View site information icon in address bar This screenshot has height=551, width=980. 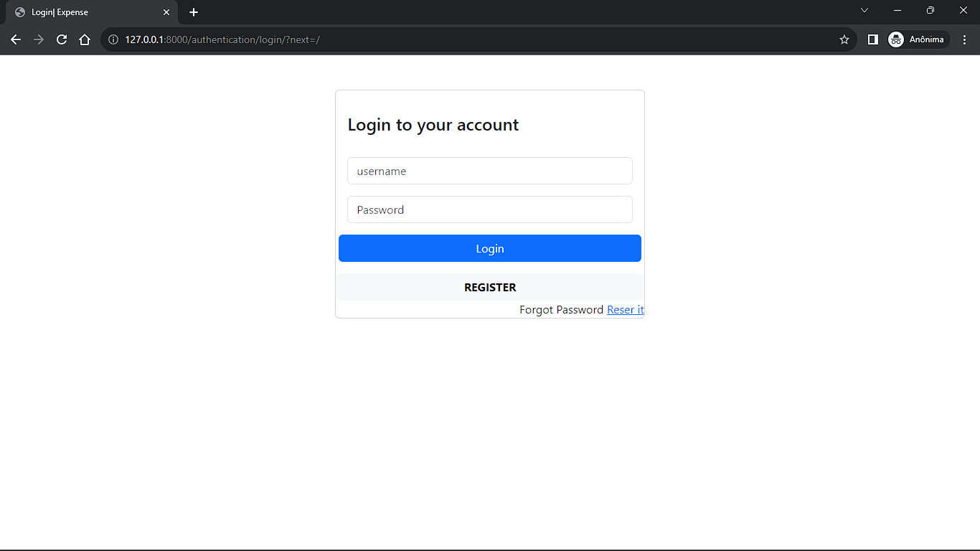tap(113, 39)
